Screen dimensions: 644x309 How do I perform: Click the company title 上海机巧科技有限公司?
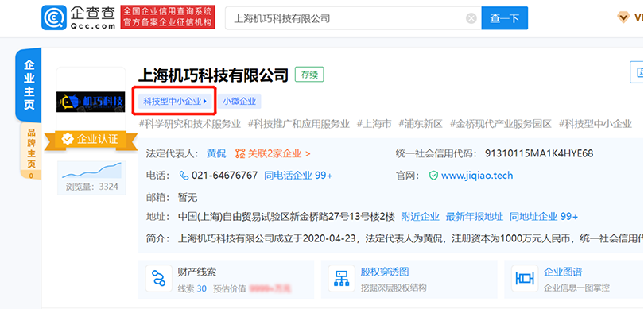coord(214,75)
